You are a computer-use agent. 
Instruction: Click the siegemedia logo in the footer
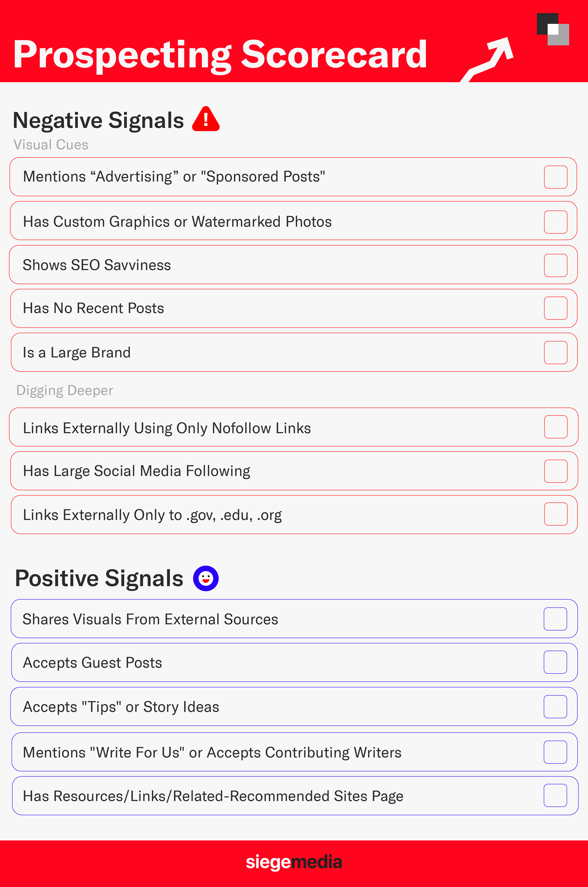click(x=294, y=862)
